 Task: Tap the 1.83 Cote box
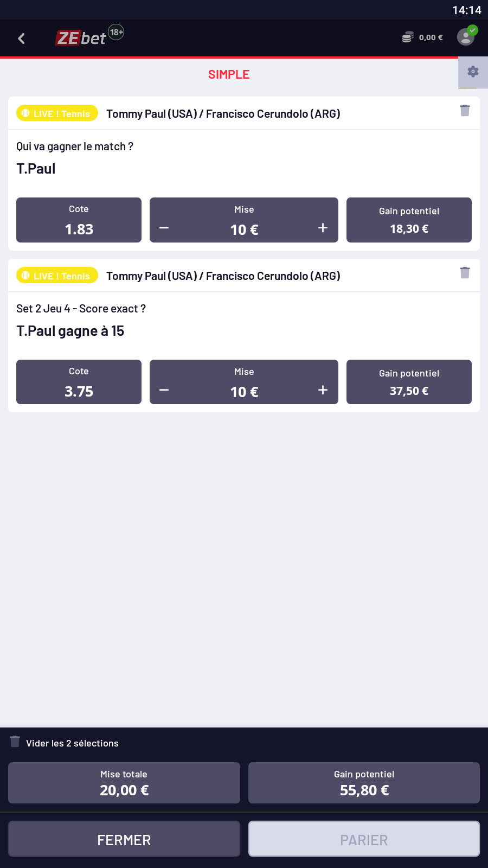(x=79, y=220)
